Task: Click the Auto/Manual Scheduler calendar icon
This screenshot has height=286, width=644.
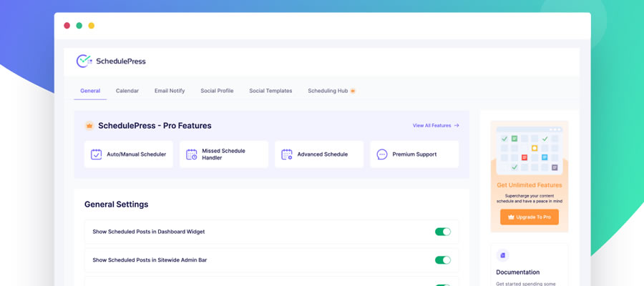Action: [96, 154]
